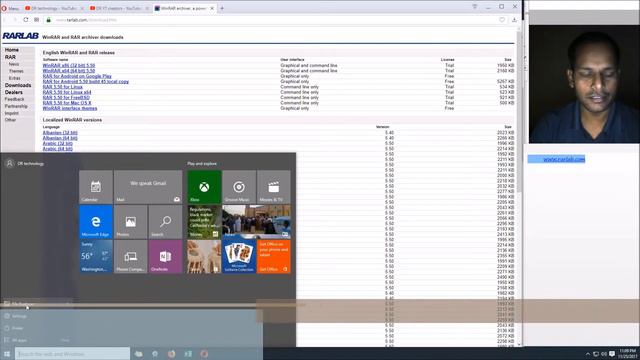Open File Explorer from Start menu
This screenshot has width=640, height=360.
pos(20,304)
